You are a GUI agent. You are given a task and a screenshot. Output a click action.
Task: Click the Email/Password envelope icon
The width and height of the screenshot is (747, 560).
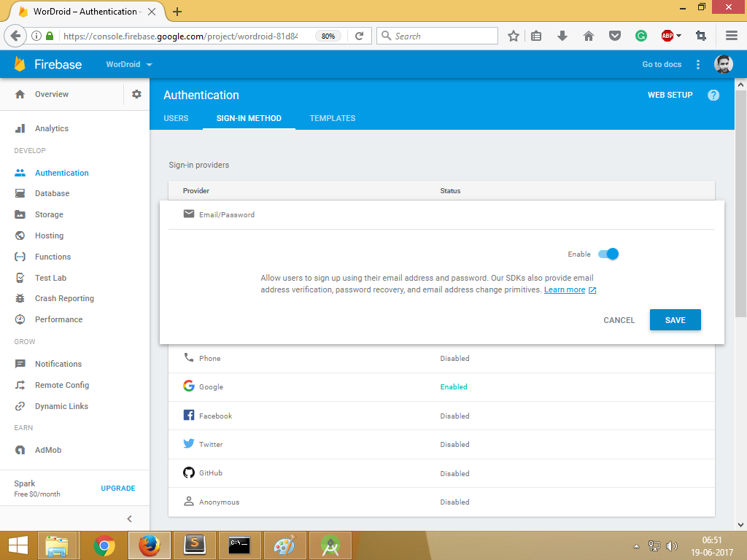189,214
